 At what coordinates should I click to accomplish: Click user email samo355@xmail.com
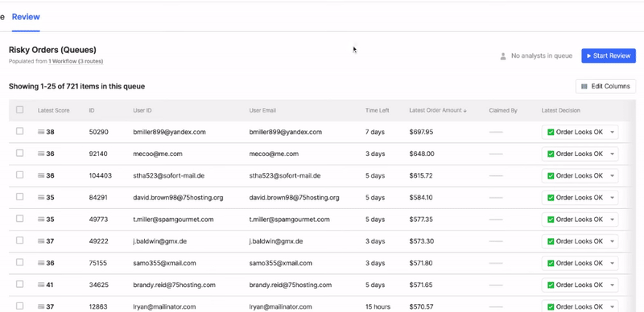tap(280, 263)
